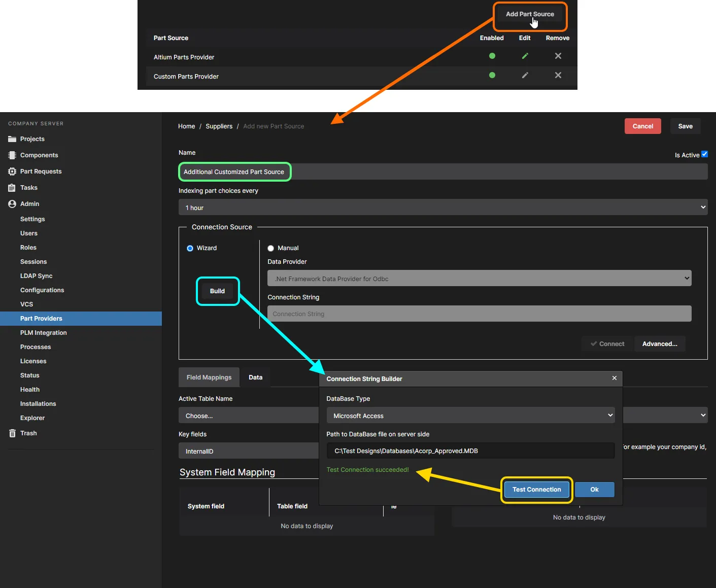Viewport: 716px width, 588px height.
Task: Select the Wizard radio button
Action: click(190, 248)
